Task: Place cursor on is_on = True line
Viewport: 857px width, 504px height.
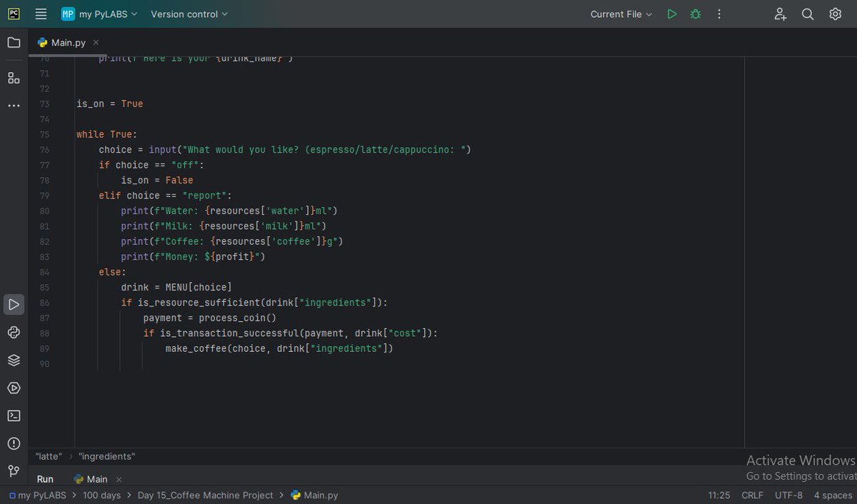Action: click(110, 104)
